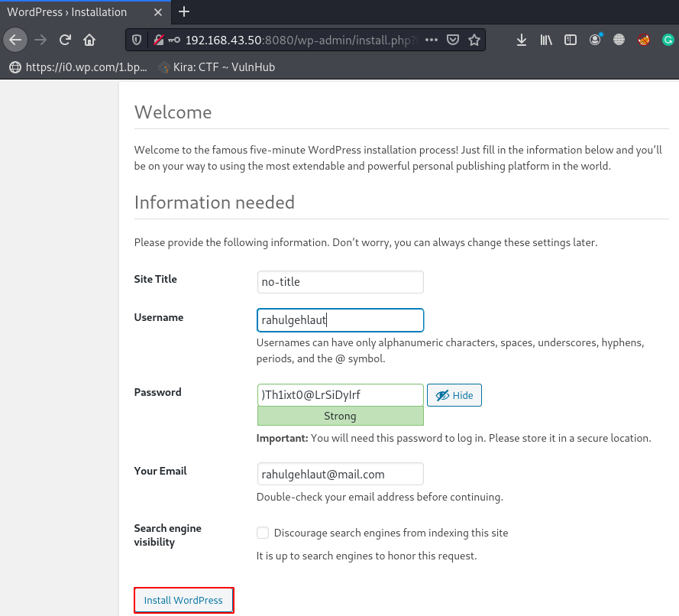679x616 pixels.
Task: Check Discourage search engines checkbox
Action: pos(263,533)
